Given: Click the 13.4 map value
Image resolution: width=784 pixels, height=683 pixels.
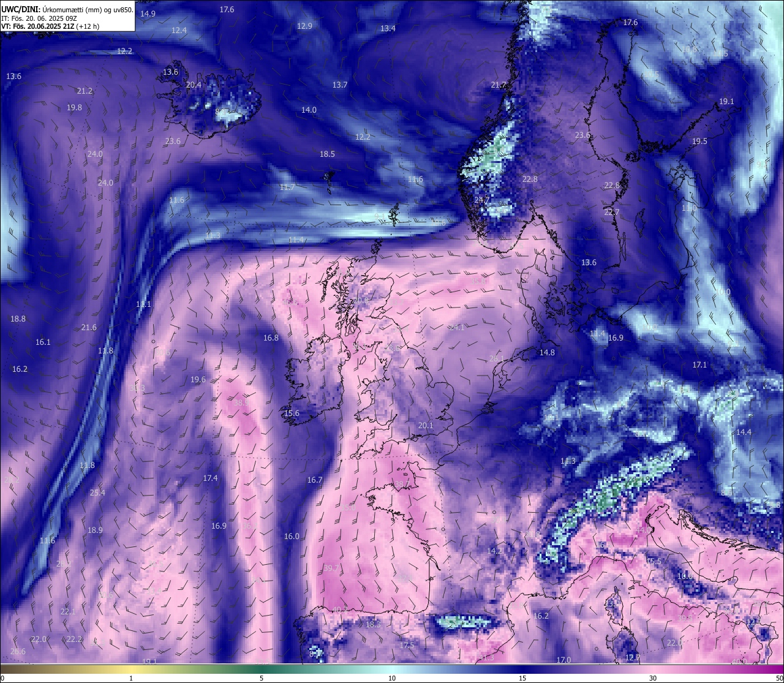Looking at the screenshot, I should coord(388,28).
